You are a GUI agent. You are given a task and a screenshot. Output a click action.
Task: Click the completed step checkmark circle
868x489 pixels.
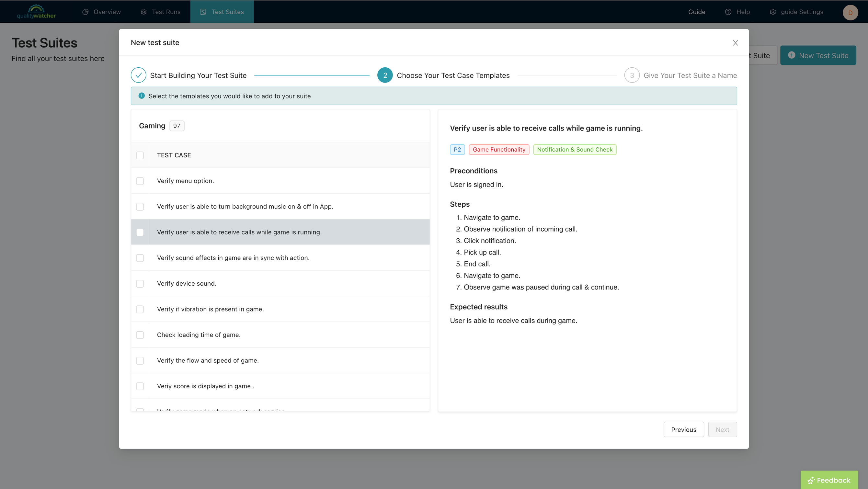(x=139, y=75)
